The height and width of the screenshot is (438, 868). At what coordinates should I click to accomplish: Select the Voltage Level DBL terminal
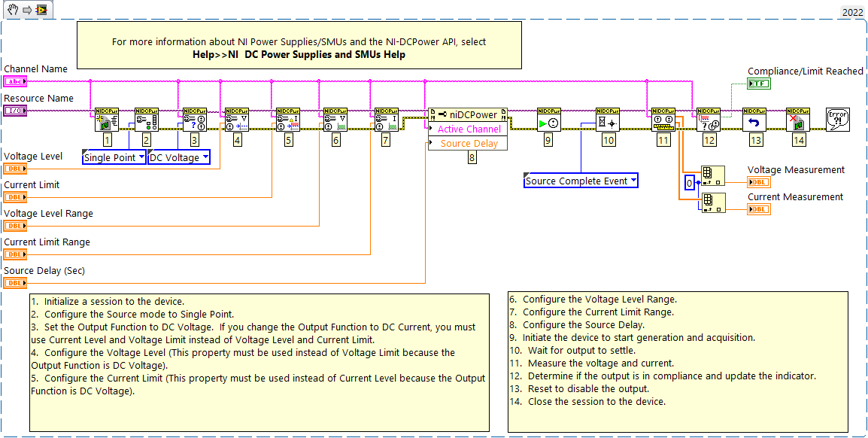[15, 169]
